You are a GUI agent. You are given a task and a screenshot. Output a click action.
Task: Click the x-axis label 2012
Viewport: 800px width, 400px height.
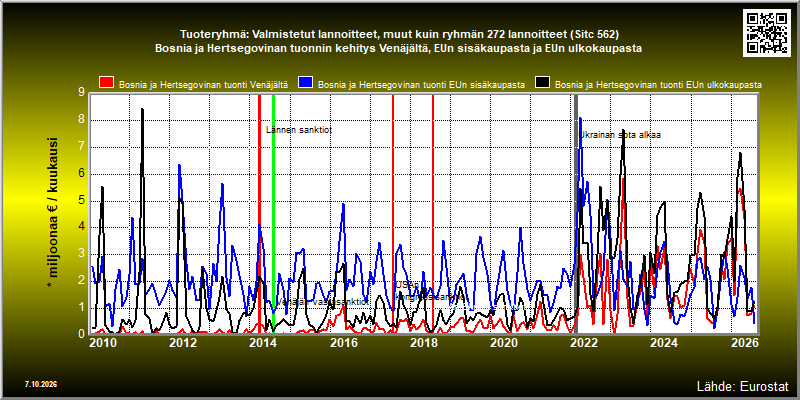[x=183, y=343]
